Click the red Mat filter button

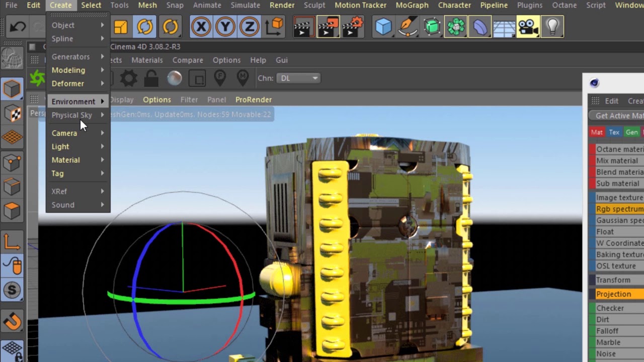(x=597, y=132)
